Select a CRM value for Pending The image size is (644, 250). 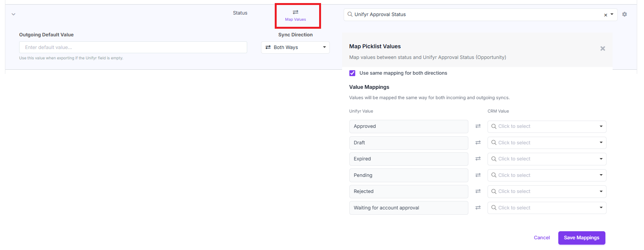point(547,175)
